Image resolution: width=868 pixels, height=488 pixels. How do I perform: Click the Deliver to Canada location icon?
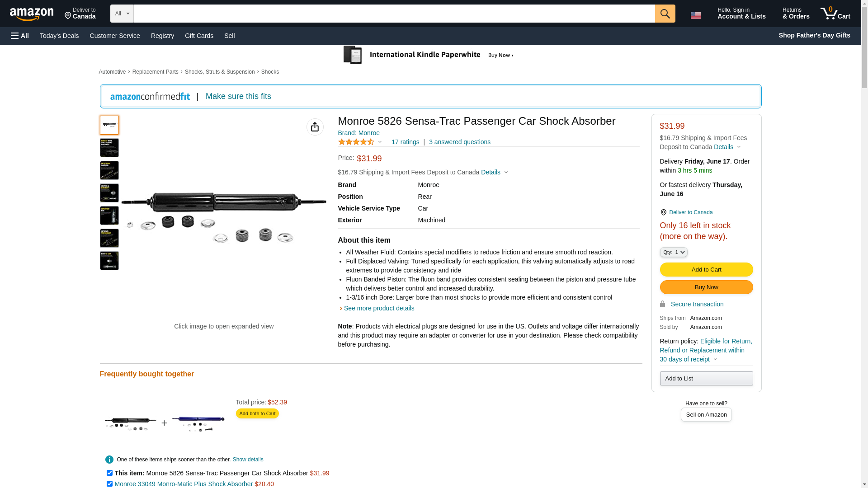(x=663, y=212)
